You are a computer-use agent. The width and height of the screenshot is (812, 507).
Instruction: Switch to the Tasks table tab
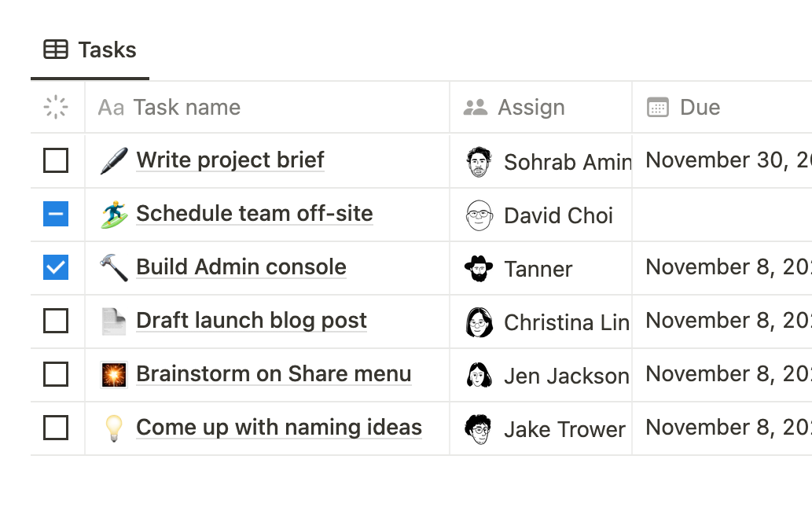90,50
